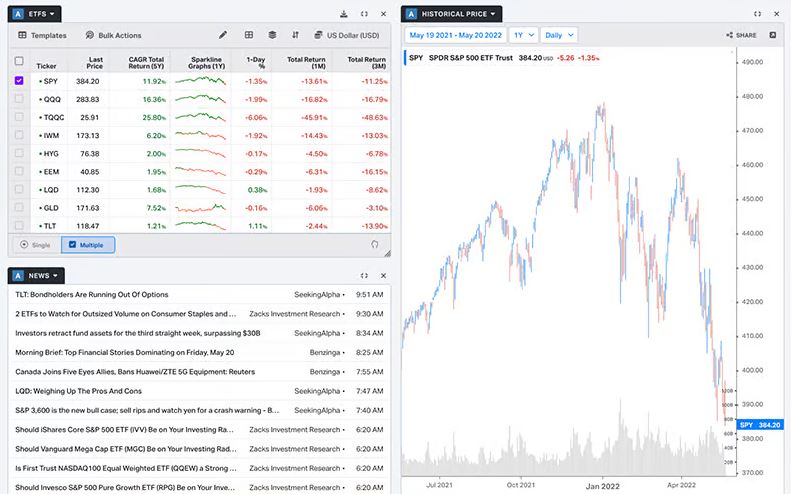The image size is (791, 494).
Task: Close the News panel
Action: coord(383,276)
